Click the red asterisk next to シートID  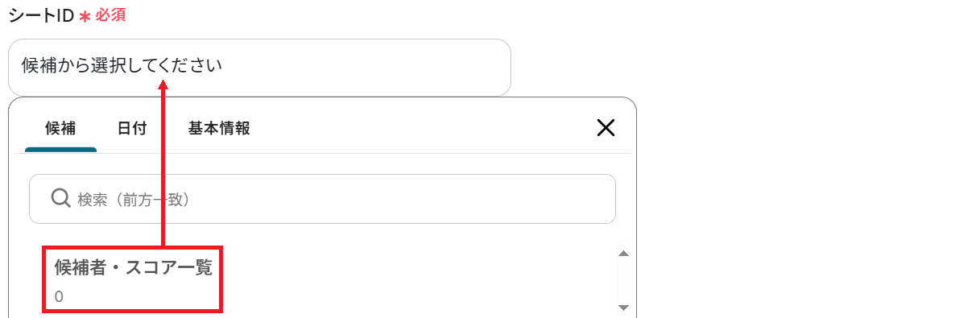(85, 17)
